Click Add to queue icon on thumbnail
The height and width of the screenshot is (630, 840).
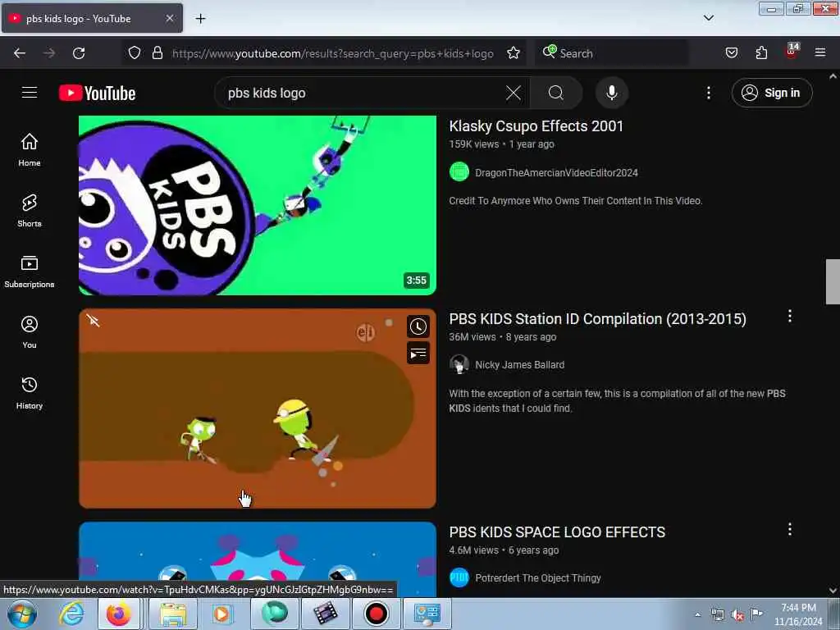pyautogui.click(x=418, y=353)
